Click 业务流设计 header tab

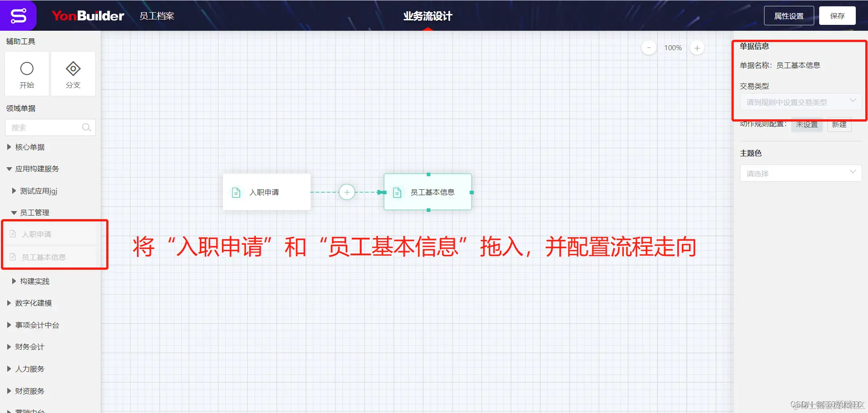click(x=428, y=16)
